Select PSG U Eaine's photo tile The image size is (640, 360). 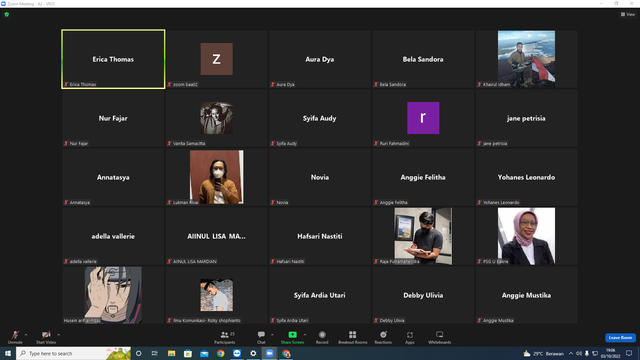[x=526, y=236]
